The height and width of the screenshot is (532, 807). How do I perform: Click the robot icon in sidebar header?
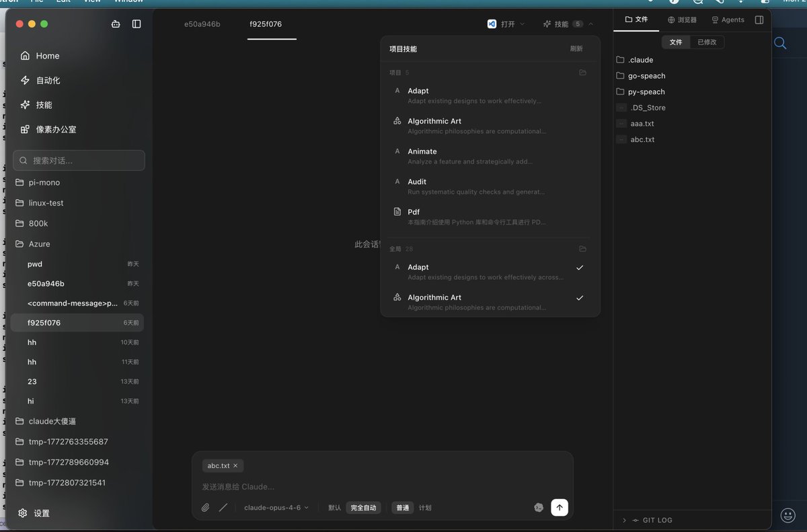pyautogui.click(x=116, y=24)
